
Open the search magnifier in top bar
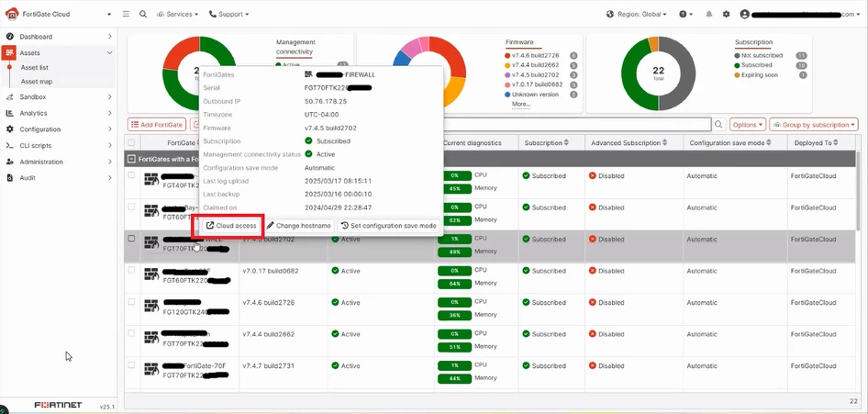pos(143,14)
